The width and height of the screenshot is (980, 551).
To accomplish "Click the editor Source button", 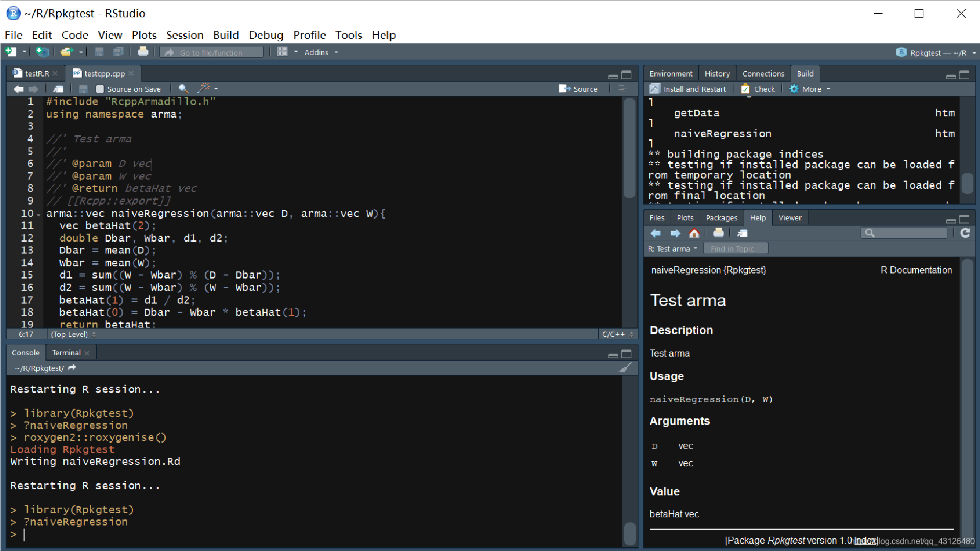I will (578, 89).
